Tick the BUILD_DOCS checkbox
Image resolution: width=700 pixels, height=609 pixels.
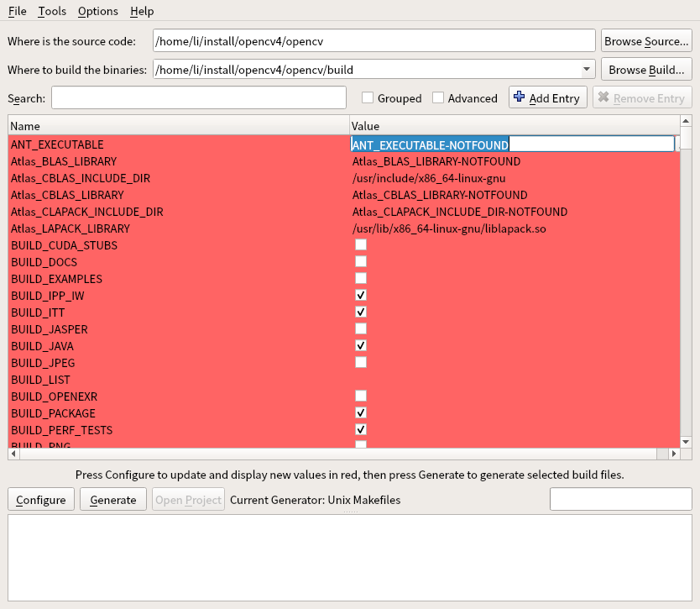coord(361,261)
